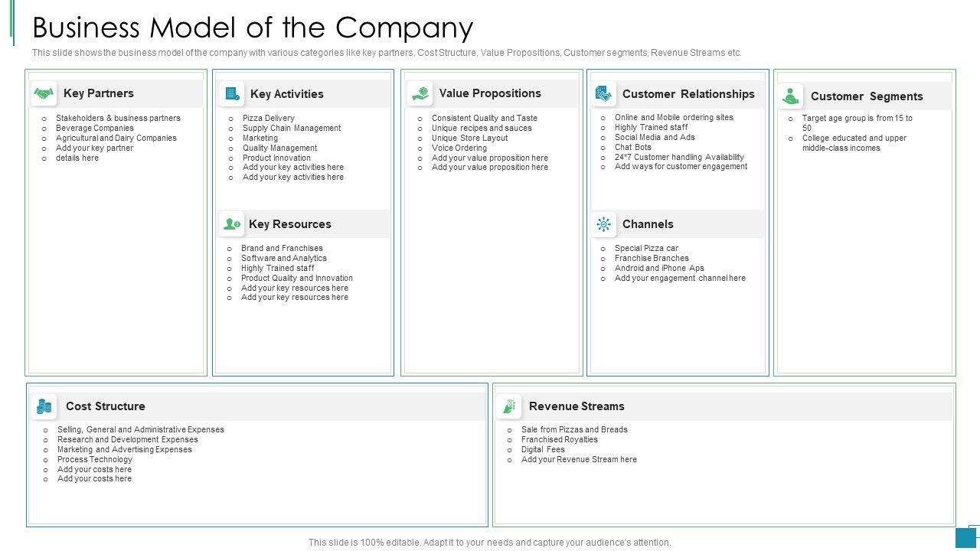Screen dimensions: 980x551
Task: Click the slide subtitle description text
Action: [387, 53]
